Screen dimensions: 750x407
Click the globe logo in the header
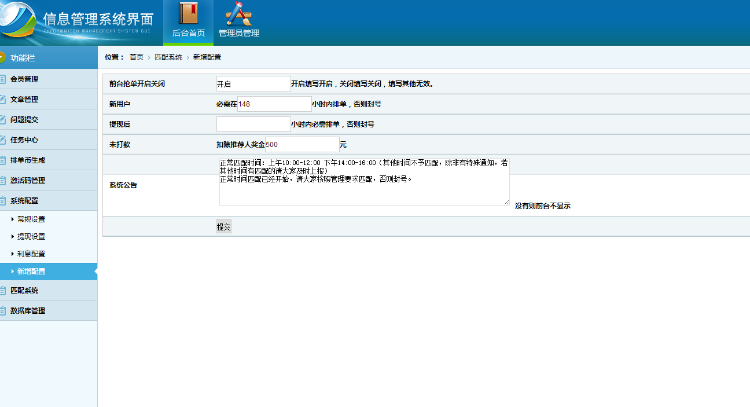point(18,20)
